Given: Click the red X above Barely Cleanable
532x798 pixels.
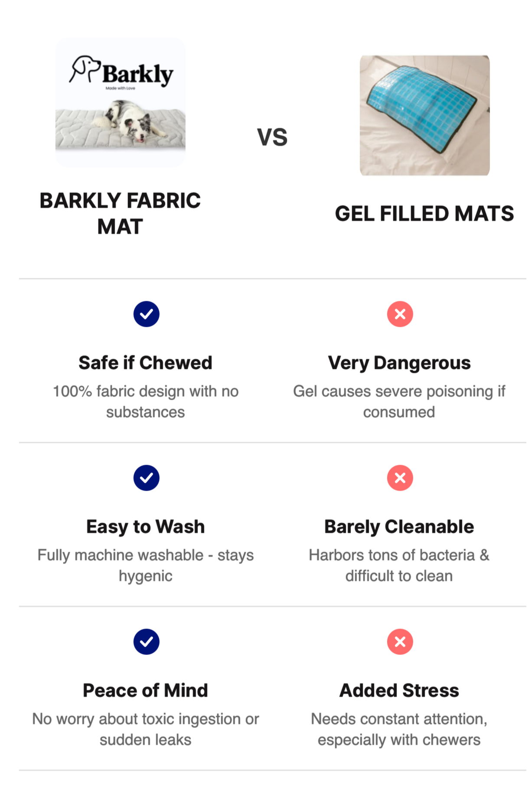Looking at the screenshot, I should click(400, 478).
